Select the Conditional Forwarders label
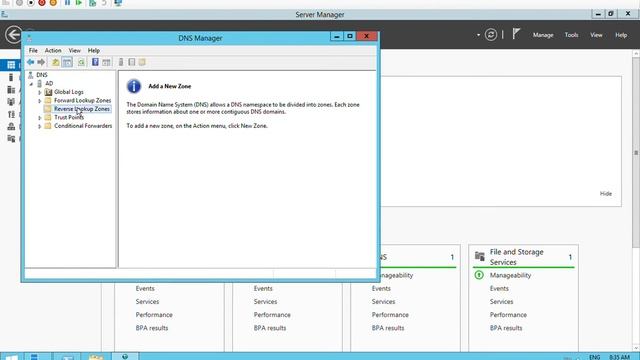This screenshot has width=640, height=360. pyautogui.click(x=83, y=126)
